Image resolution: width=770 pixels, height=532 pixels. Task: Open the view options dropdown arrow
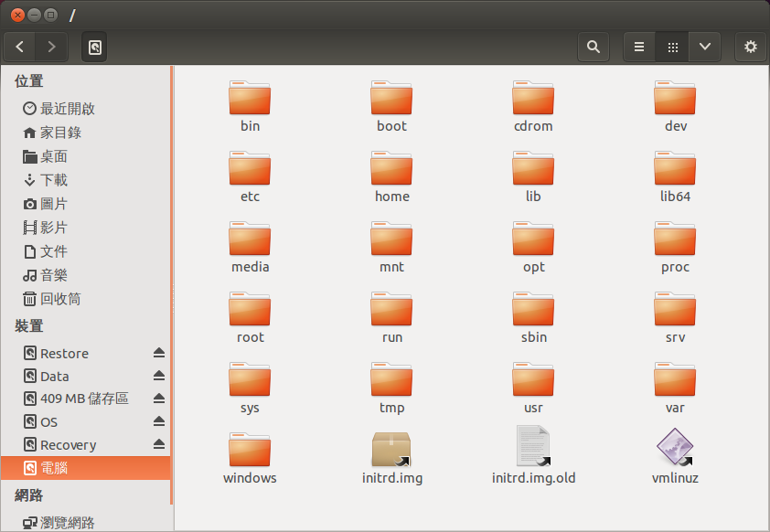point(705,47)
